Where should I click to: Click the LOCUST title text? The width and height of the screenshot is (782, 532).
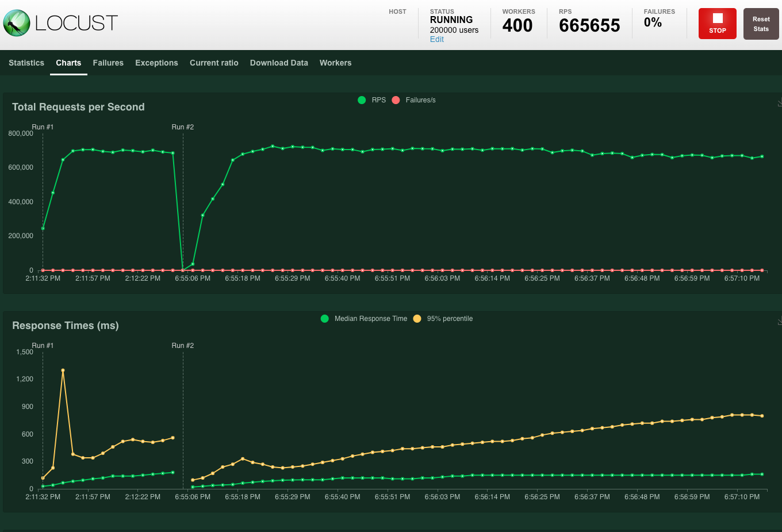pyautogui.click(x=76, y=23)
